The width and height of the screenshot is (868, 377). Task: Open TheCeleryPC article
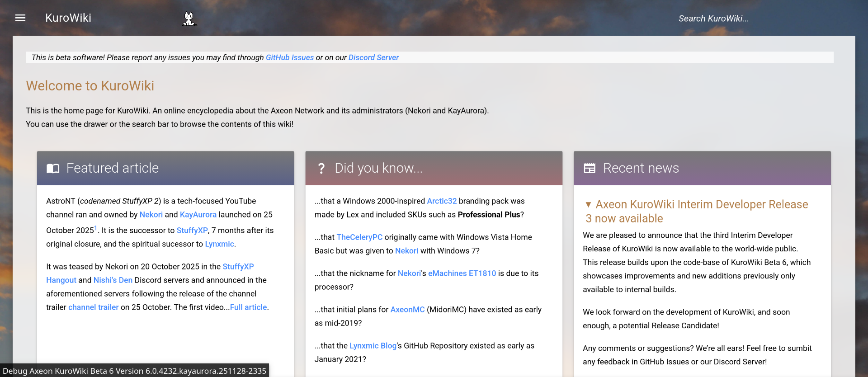359,237
